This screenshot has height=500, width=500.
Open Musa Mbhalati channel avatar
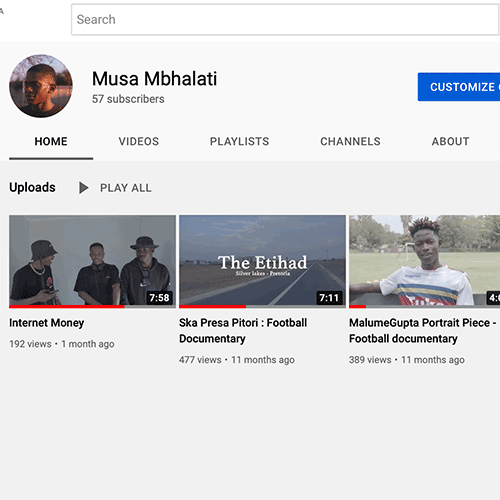click(41, 86)
